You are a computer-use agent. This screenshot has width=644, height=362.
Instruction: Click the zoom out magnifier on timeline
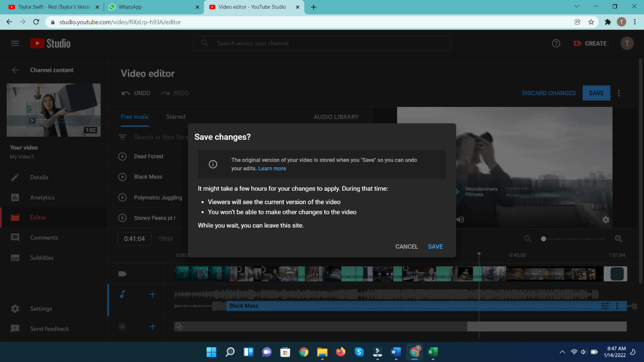tap(528, 239)
